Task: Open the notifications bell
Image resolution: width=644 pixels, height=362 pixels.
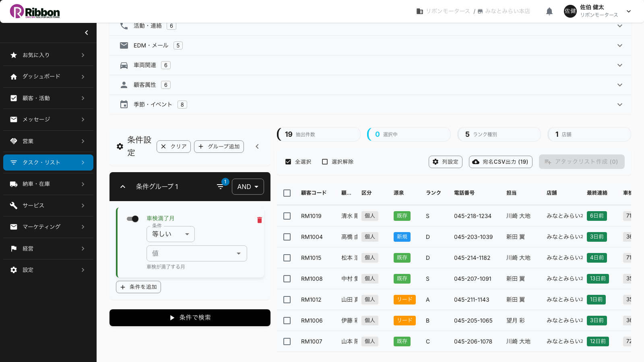Action: [x=549, y=11]
